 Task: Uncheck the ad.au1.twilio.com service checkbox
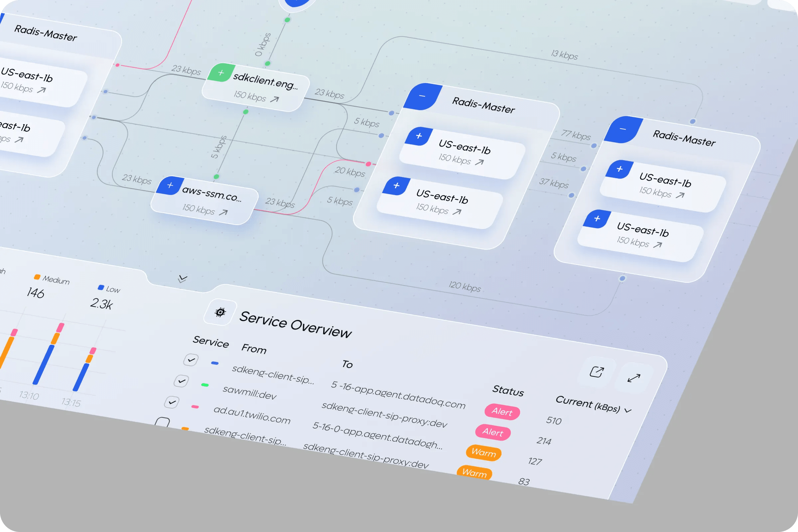click(172, 402)
